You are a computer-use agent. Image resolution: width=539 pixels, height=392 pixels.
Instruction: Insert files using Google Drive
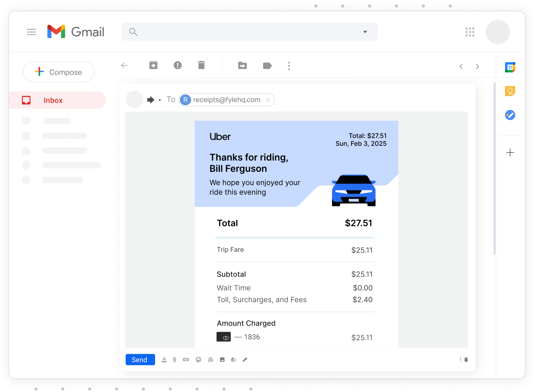click(211, 360)
